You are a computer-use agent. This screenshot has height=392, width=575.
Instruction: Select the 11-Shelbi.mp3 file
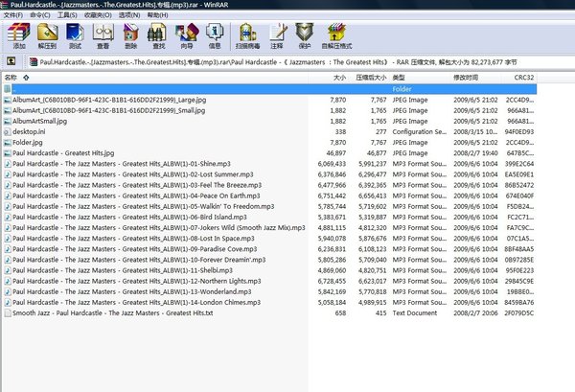point(123,270)
